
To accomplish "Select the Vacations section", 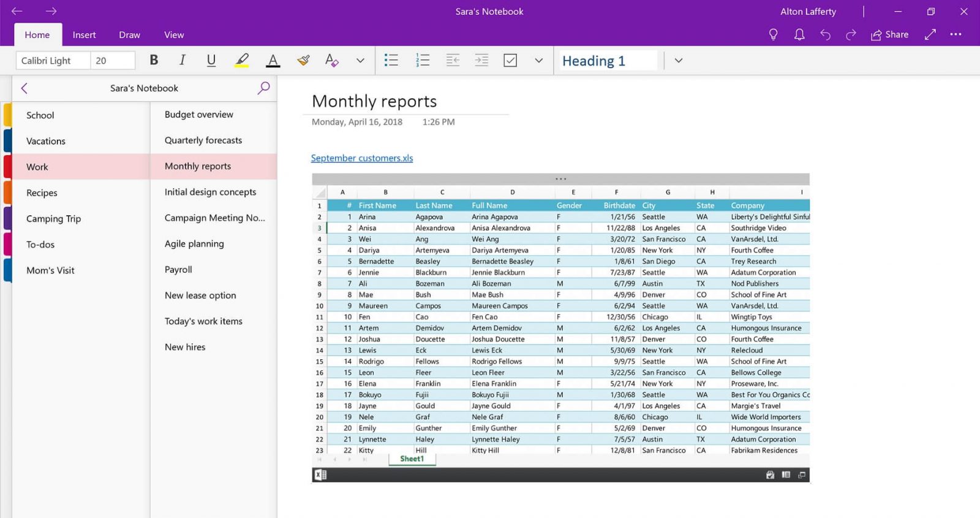I will [81, 141].
